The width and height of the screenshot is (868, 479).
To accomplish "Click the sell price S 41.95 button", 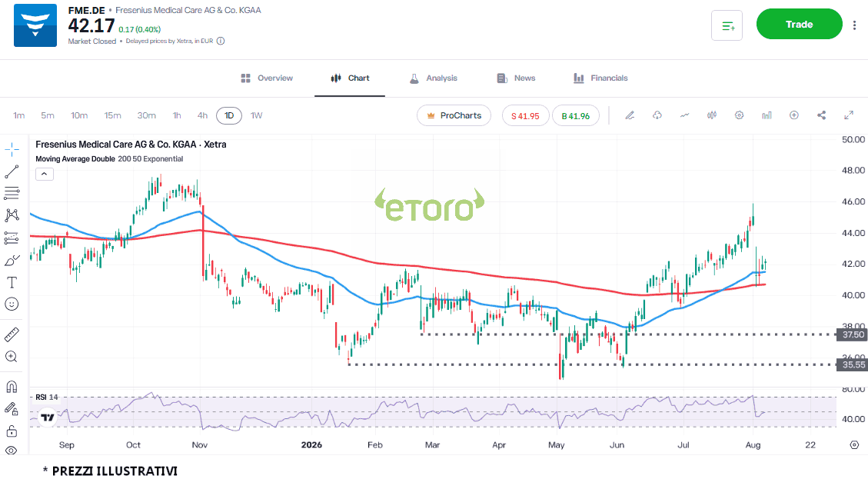I will (525, 116).
